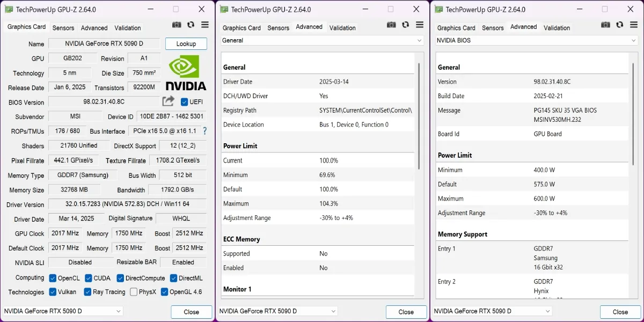Click Driver Date value 2025-03-14
644x322 pixels.
point(334,82)
